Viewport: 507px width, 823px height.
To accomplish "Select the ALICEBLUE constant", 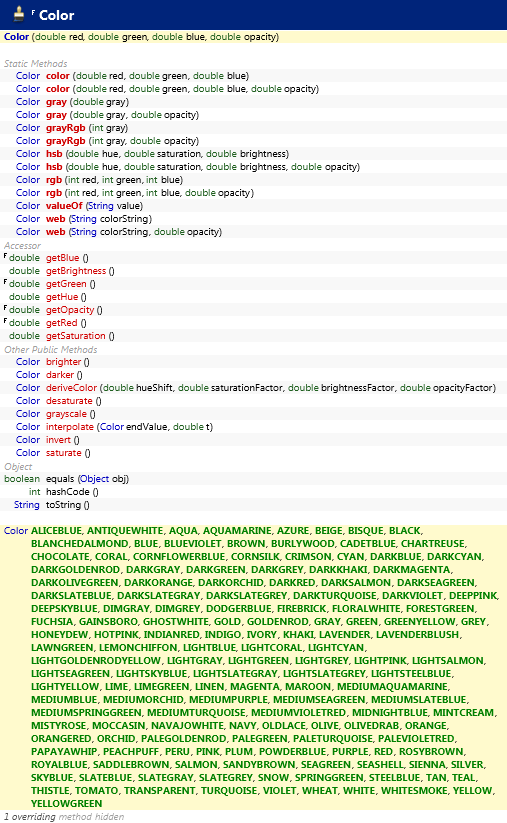I will click(x=56, y=531).
